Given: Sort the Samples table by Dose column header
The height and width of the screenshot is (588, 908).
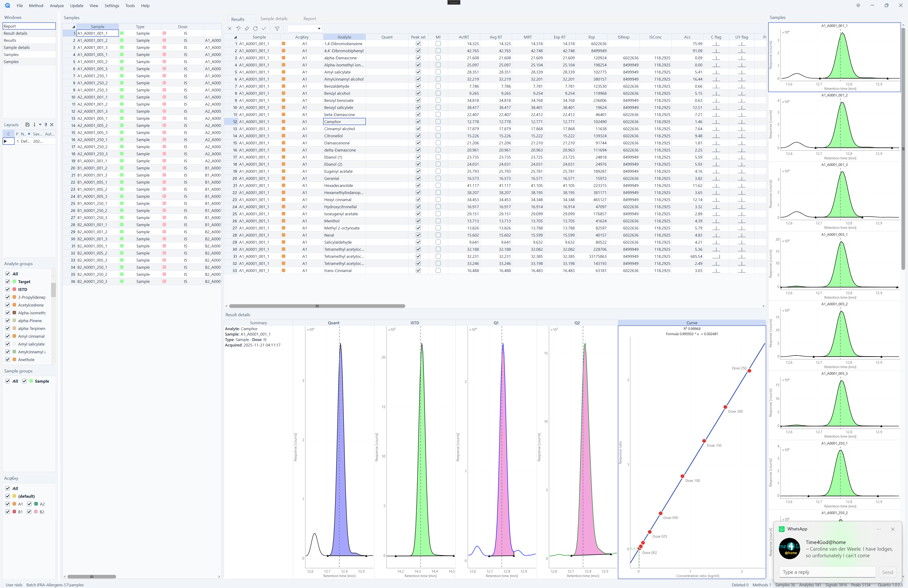Looking at the screenshot, I should click(182, 27).
